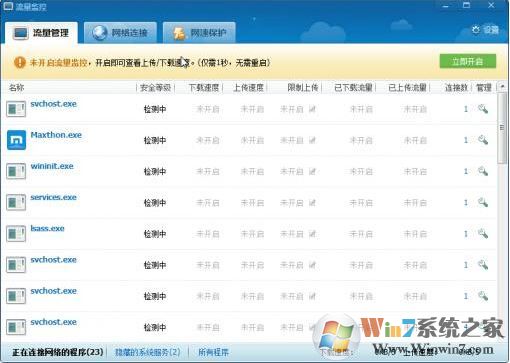Open manage wrench icon for services.exe
This screenshot has width=510, height=363.
point(483,202)
